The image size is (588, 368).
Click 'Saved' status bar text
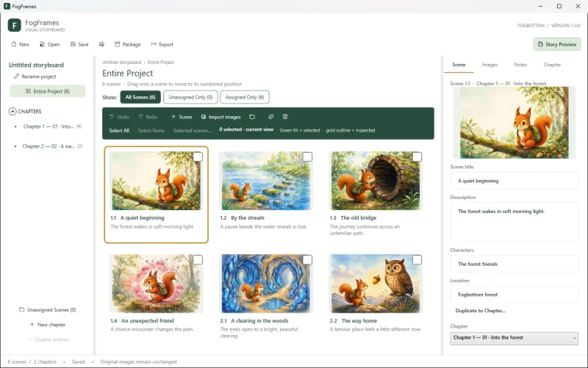tap(78, 362)
